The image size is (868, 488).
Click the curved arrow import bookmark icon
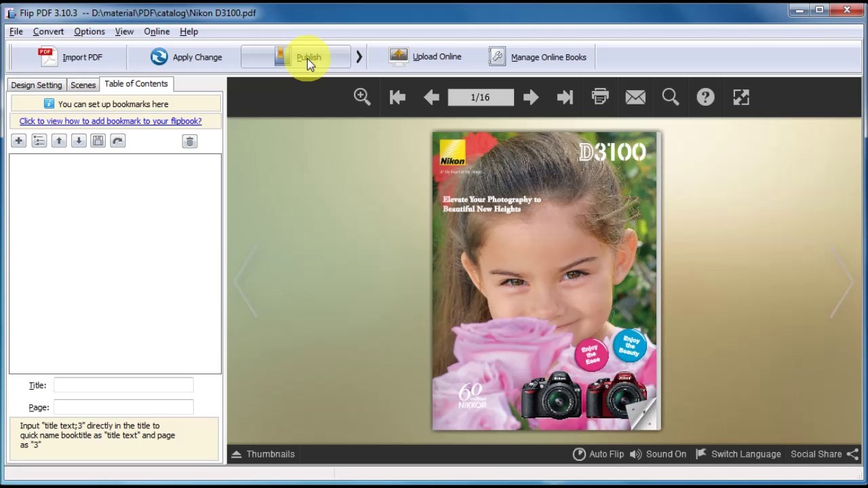point(118,141)
